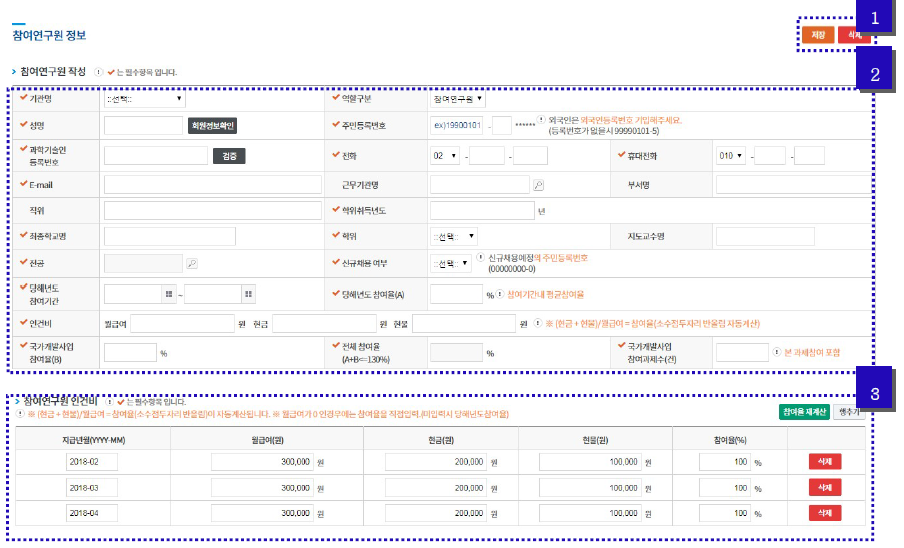Click the 인건비 월급여 amount field
The height and width of the screenshot is (548, 904).
(x=183, y=324)
